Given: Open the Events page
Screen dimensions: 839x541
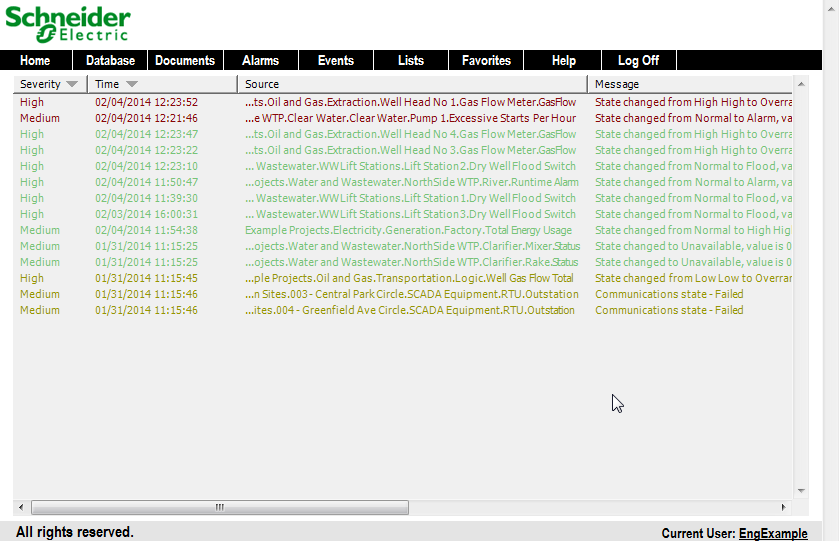Looking at the screenshot, I should point(335,61).
